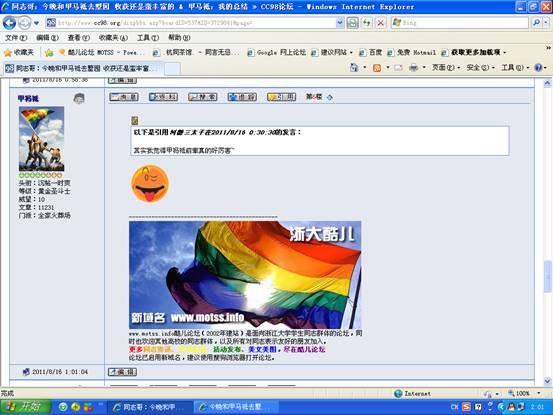Click the page scrollbar up arrow

tap(547, 84)
